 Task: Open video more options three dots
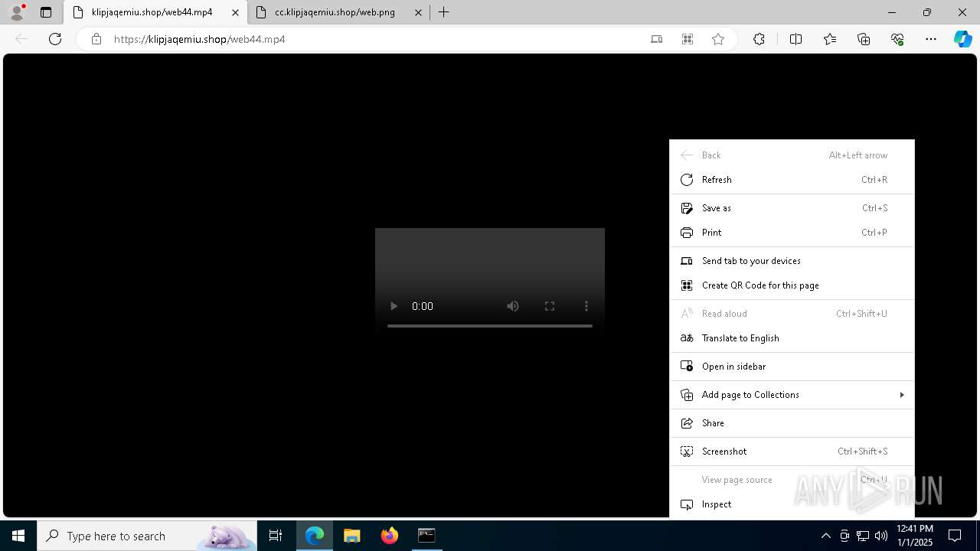(x=586, y=306)
